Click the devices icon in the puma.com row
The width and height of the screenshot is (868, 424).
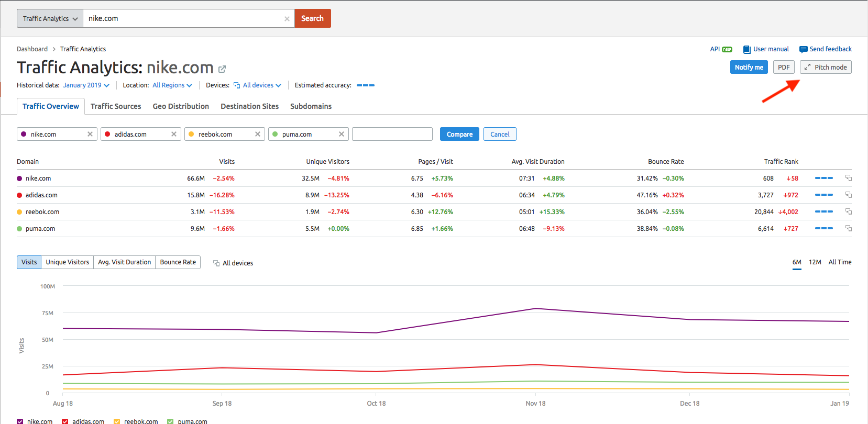(x=848, y=229)
